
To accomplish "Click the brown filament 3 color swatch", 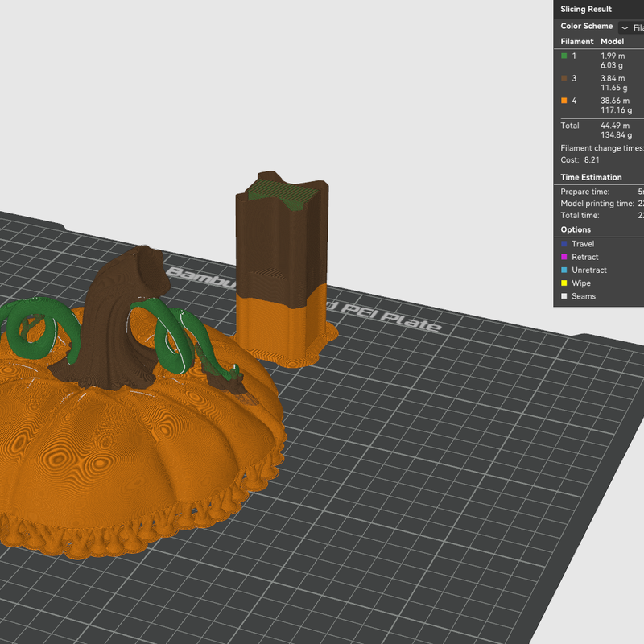I will pos(564,78).
